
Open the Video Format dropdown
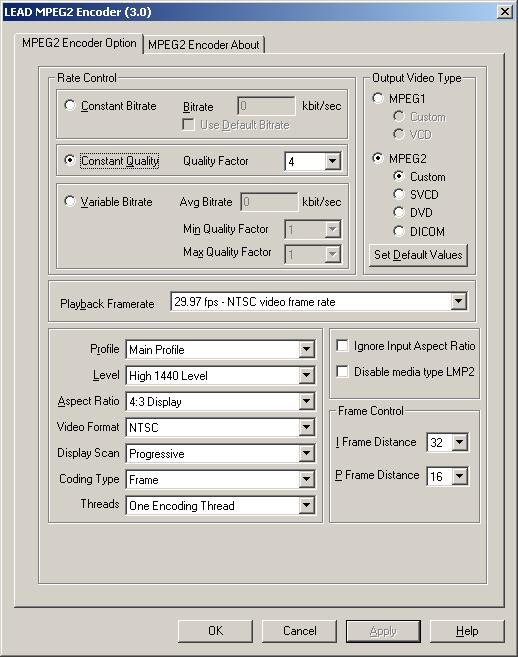pos(306,427)
